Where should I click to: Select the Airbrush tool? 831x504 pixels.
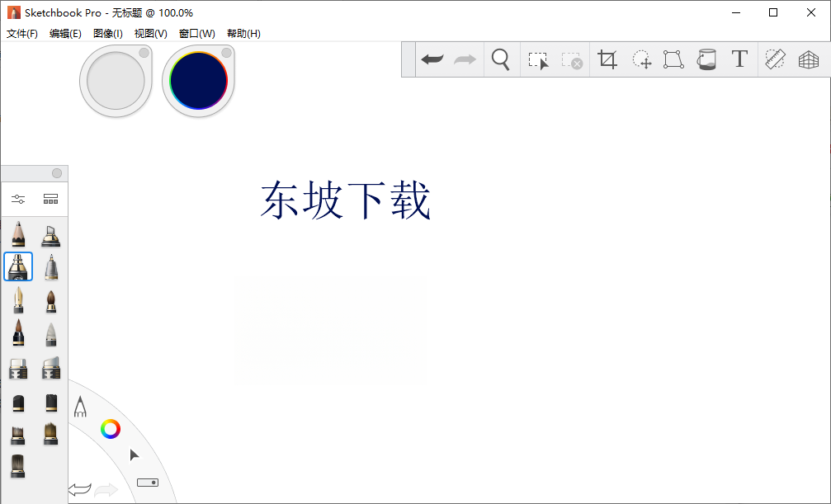(x=51, y=236)
